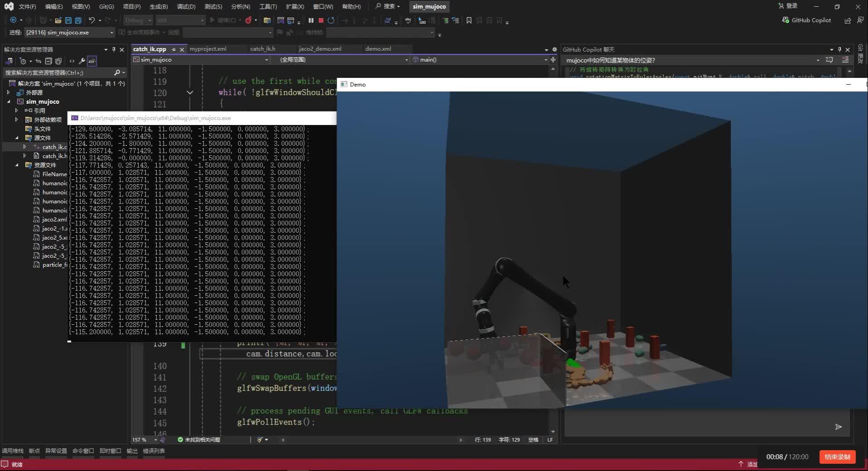Restart the debug session

point(331,20)
